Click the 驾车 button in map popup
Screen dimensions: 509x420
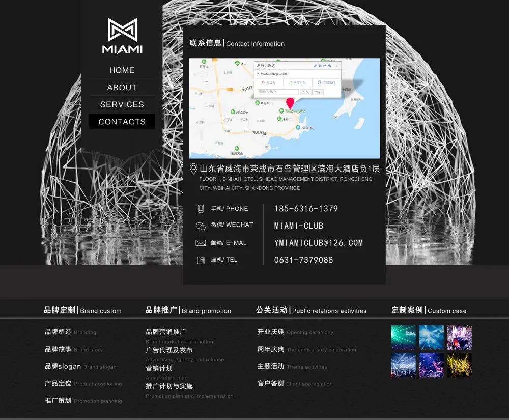[318, 92]
